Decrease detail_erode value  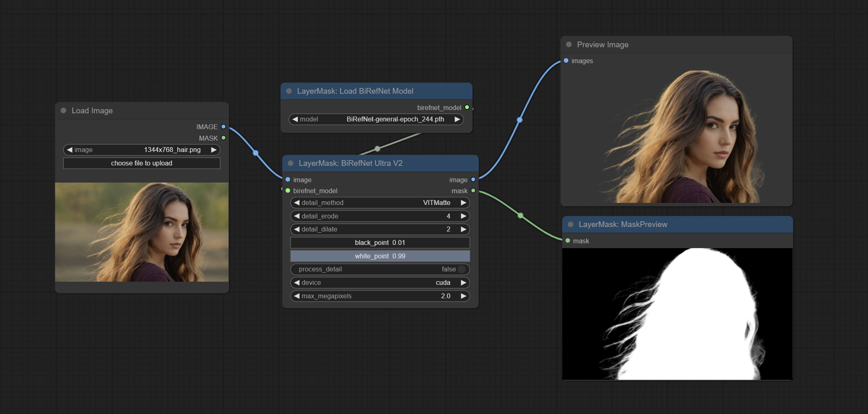(297, 216)
